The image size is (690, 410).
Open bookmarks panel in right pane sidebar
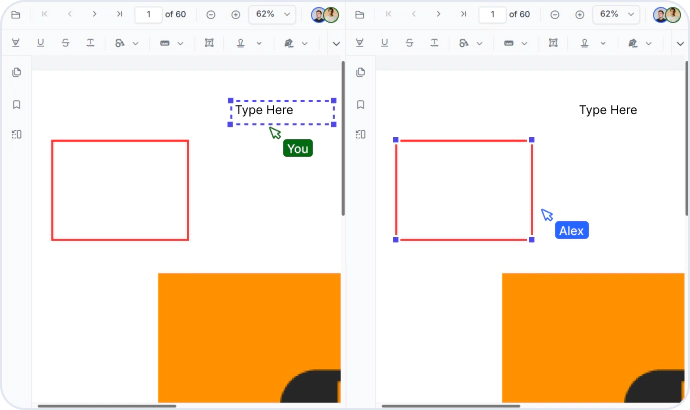[x=360, y=105]
